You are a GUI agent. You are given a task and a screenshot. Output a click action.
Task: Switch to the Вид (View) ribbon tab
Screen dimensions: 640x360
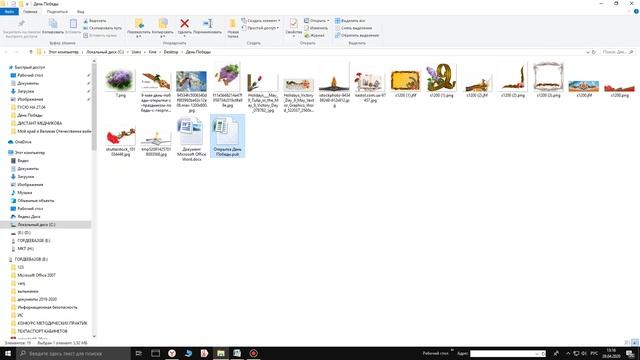[x=81, y=11]
